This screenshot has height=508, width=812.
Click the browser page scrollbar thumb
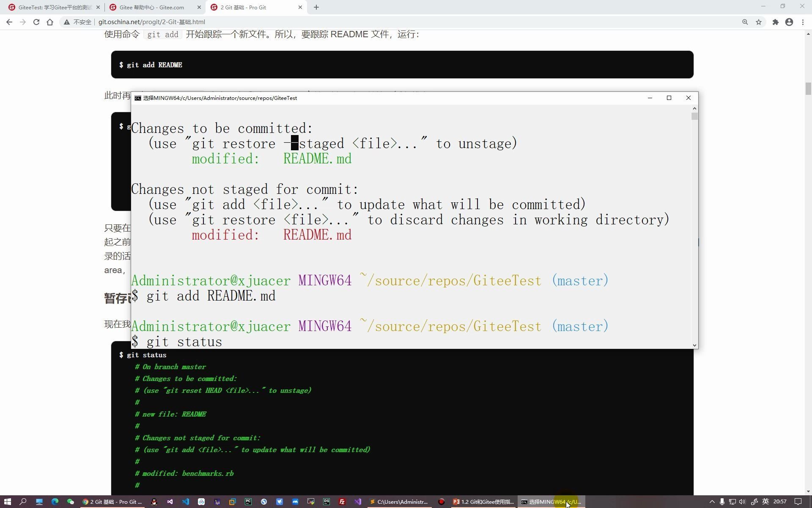pos(808,89)
